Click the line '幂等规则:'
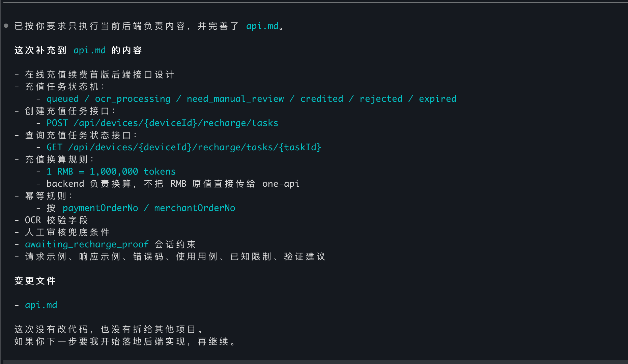The image size is (628, 364). click(49, 196)
